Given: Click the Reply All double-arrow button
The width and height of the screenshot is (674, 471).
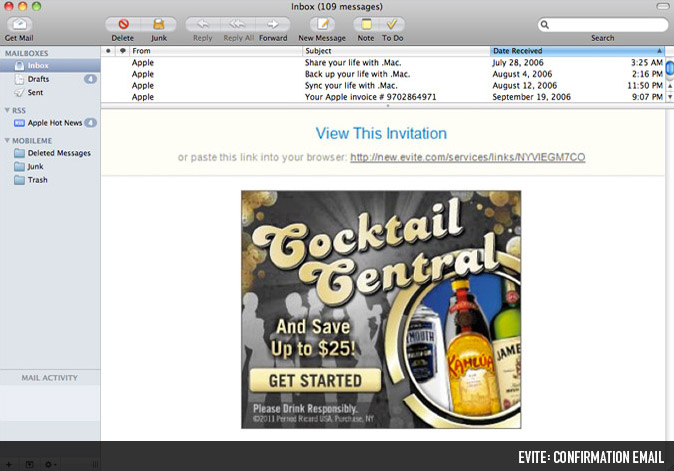Looking at the screenshot, I should (238, 24).
